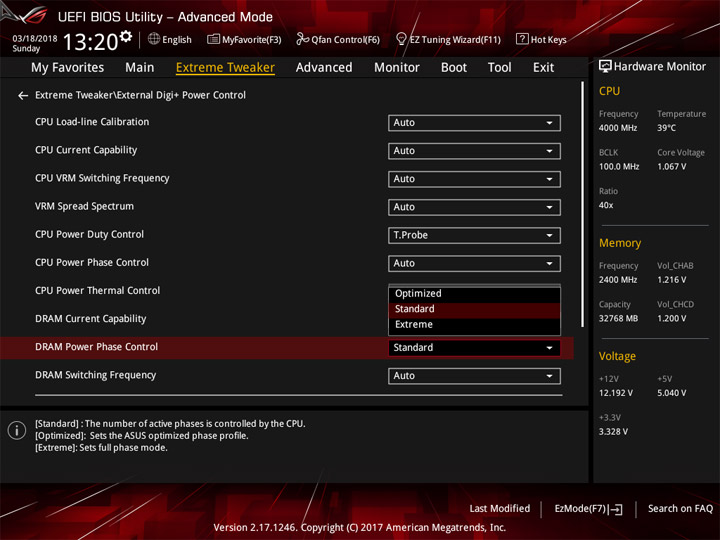Select the Extreme Tweaker tab
The height and width of the screenshot is (540, 720).
[x=225, y=68]
